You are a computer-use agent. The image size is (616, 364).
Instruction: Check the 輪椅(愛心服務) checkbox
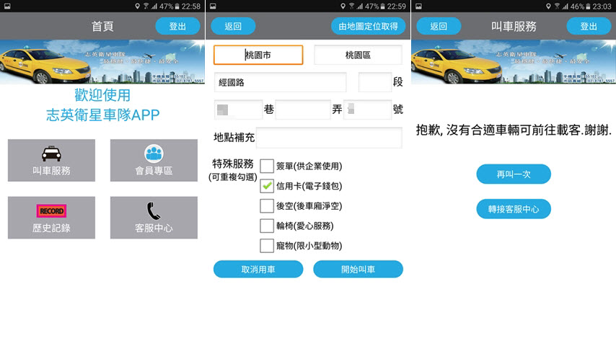click(x=267, y=226)
